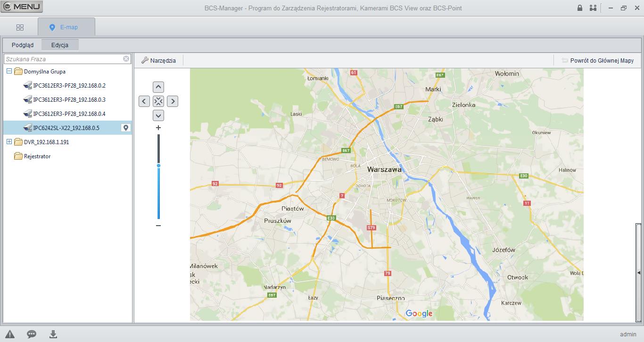Image resolution: width=644 pixels, height=342 pixels.
Task: Pan the map up with the arrow
Action: [x=158, y=87]
